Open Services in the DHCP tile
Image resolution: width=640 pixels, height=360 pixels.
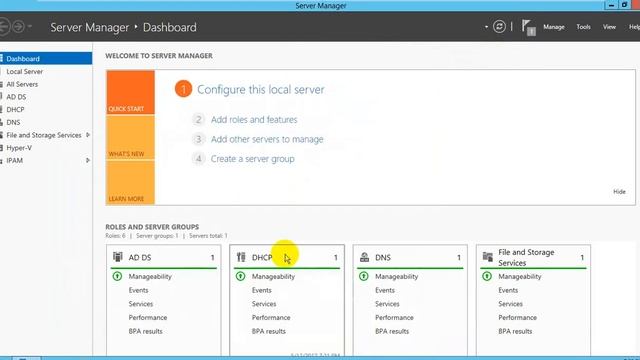click(264, 304)
